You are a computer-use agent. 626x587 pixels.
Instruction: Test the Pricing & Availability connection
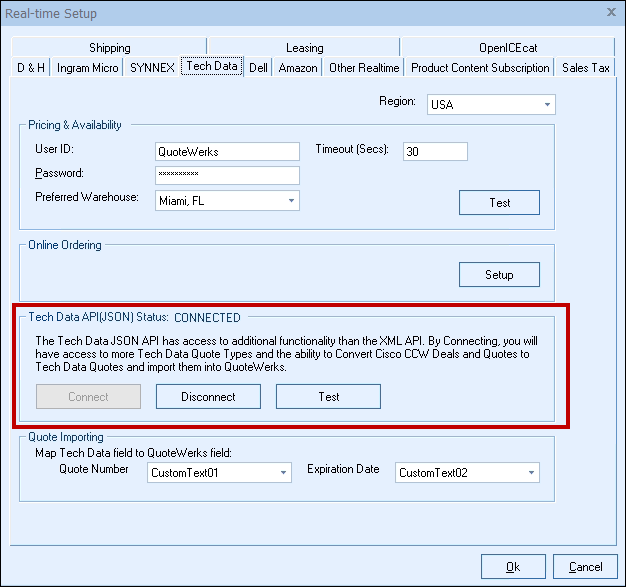(x=499, y=202)
